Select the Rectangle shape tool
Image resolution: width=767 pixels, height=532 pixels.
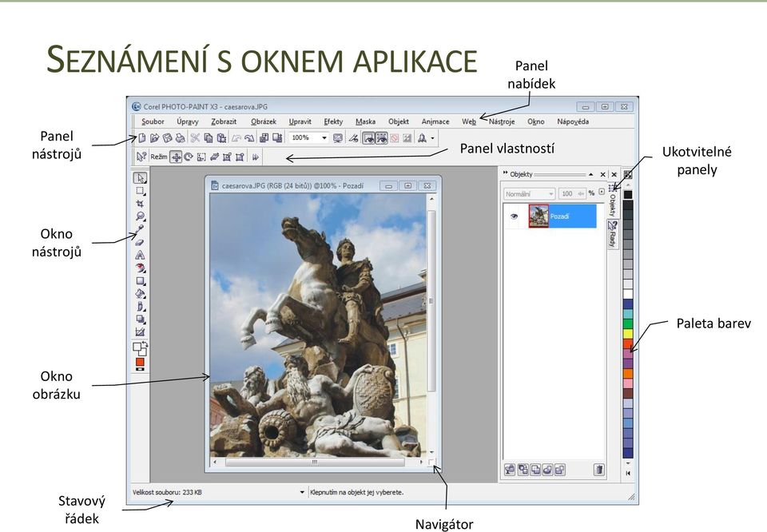coord(141,281)
